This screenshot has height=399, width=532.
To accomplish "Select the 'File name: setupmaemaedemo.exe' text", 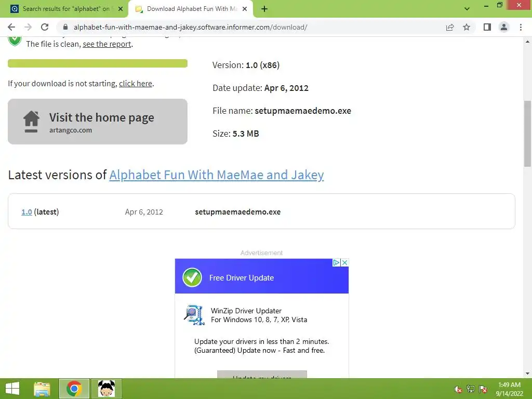I will pyautogui.click(x=282, y=111).
